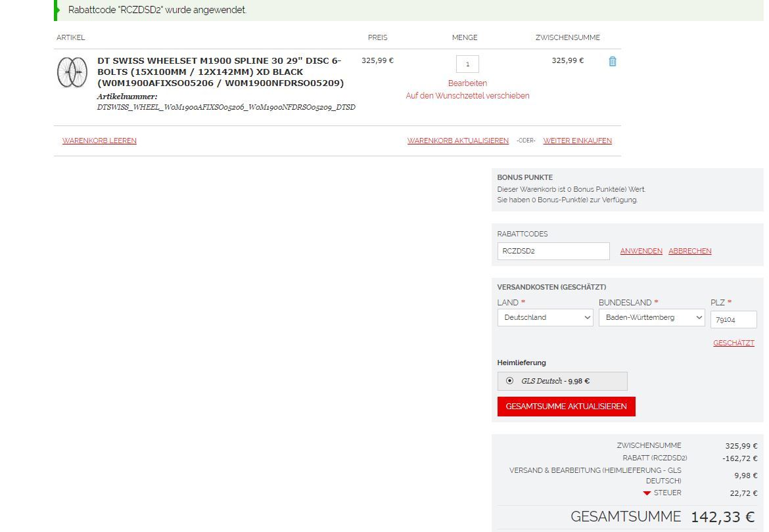Click into the PLZ postal code field
This screenshot has width=769, height=532.
[x=733, y=320]
